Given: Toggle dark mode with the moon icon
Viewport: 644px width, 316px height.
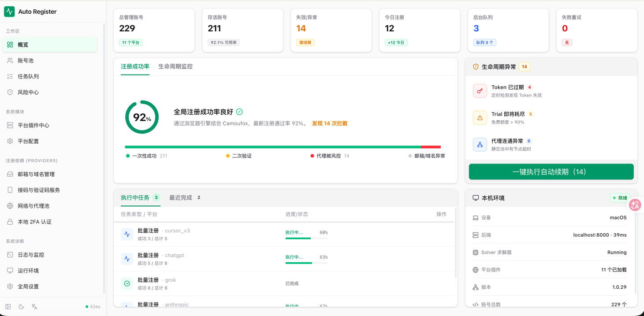Looking at the screenshot, I should (21, 307).
